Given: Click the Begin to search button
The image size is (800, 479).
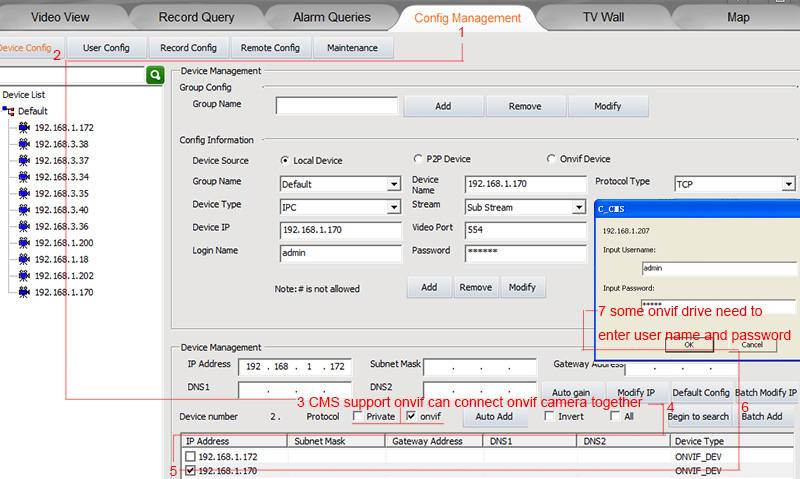Looking at the screenshot, I should pos(698,416).
